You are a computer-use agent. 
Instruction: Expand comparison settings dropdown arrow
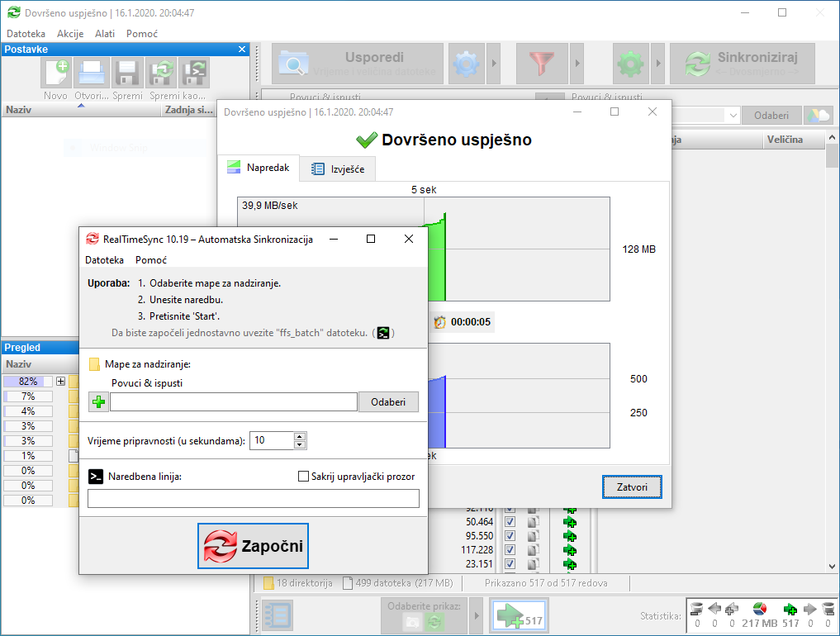tap(493, 64)
